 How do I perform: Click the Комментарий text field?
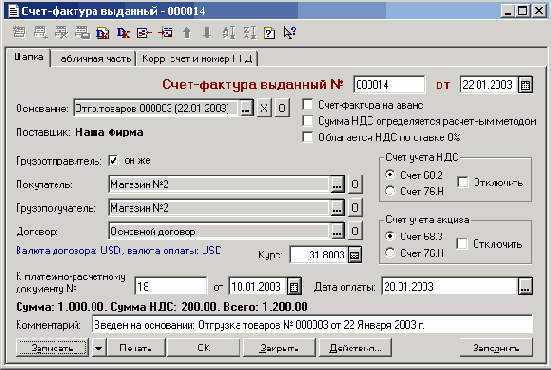coord(312,325)
